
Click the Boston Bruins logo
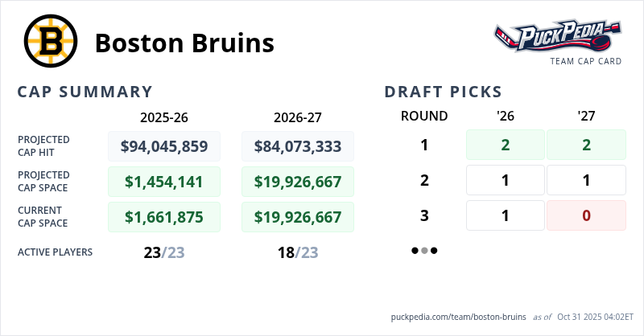pos(50,42)
